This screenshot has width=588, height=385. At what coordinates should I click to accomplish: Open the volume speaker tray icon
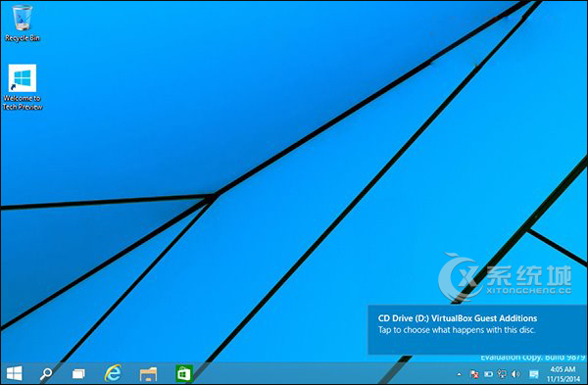(516, 374)
